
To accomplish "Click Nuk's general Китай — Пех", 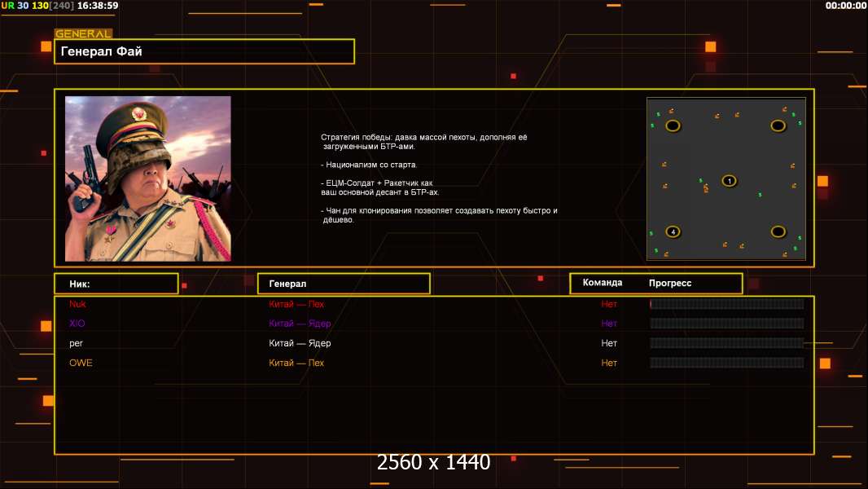I will 296,304.
